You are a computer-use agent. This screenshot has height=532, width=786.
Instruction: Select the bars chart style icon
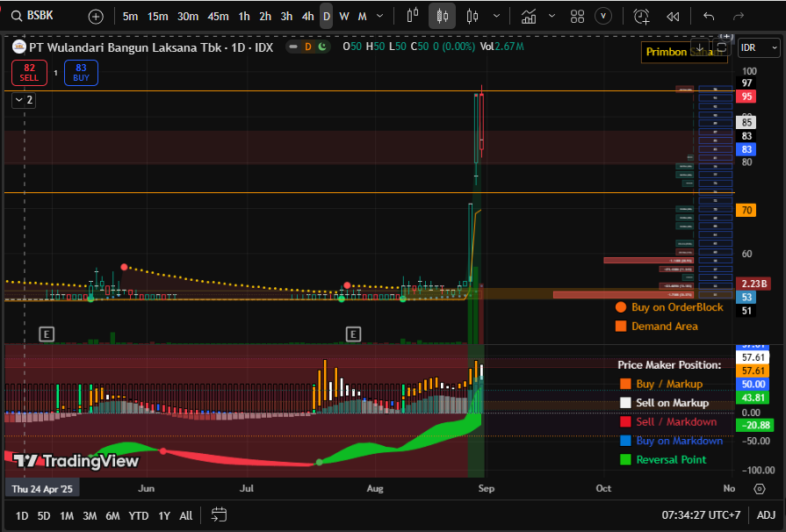413,16
